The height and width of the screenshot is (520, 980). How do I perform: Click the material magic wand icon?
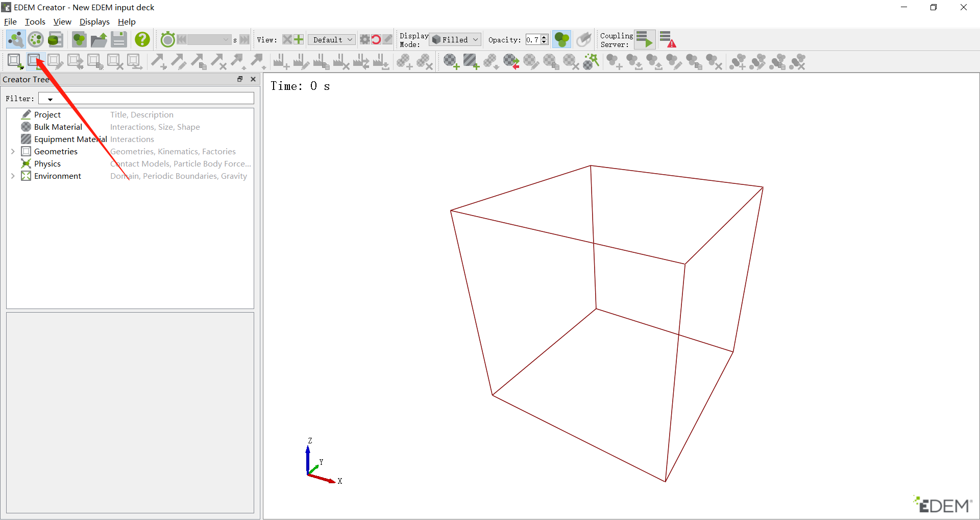pyautogui.click(x=591, y=61)
